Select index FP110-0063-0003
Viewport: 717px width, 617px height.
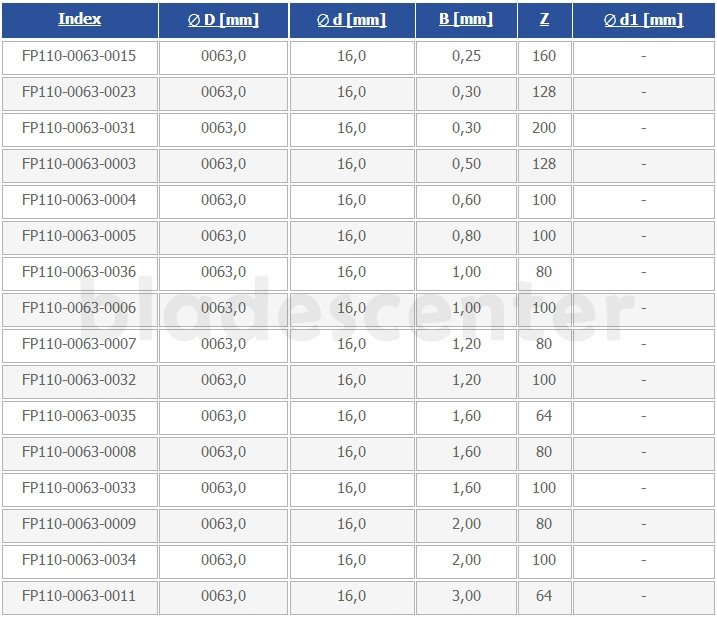coord(79,164)
